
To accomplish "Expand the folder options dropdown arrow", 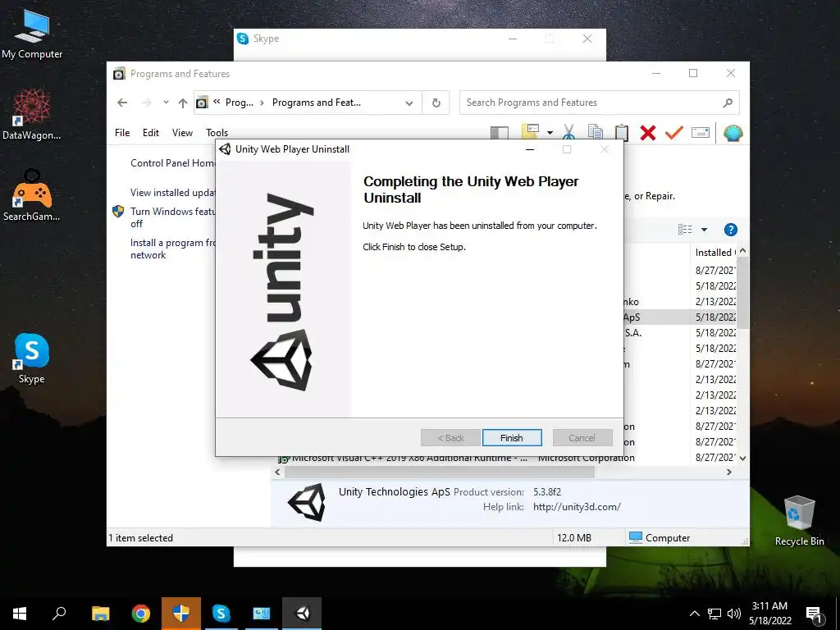I will (x=550, y=132).
